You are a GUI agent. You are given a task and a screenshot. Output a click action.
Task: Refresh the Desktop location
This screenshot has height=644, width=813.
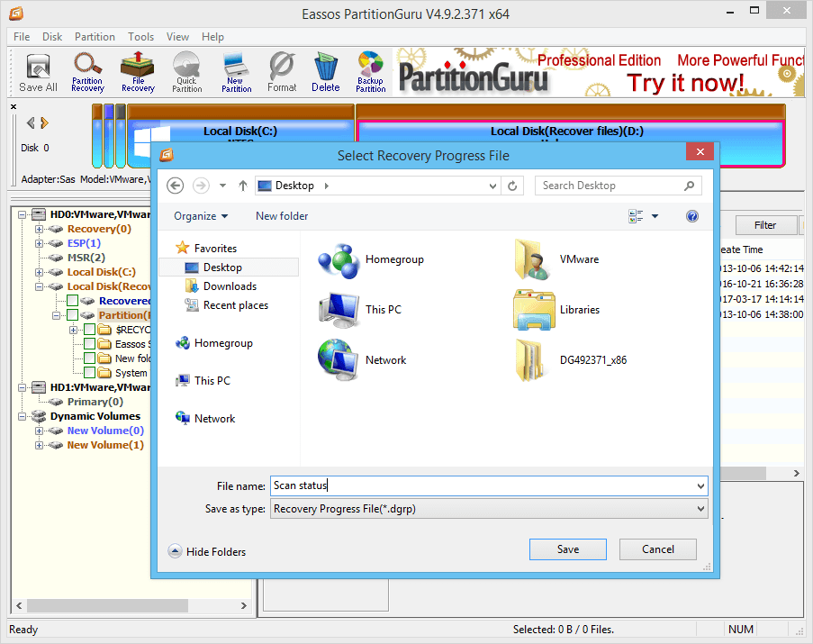(x=512, y=186)
